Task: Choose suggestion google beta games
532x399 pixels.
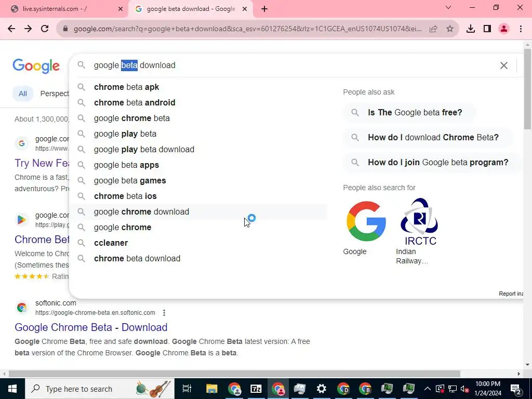Action: point(198,181)
